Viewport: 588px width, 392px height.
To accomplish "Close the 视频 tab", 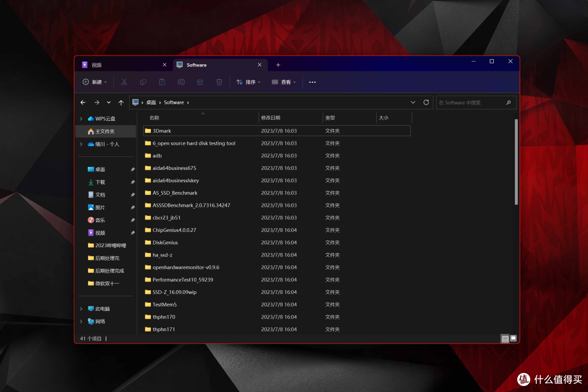I will (164, 65).
